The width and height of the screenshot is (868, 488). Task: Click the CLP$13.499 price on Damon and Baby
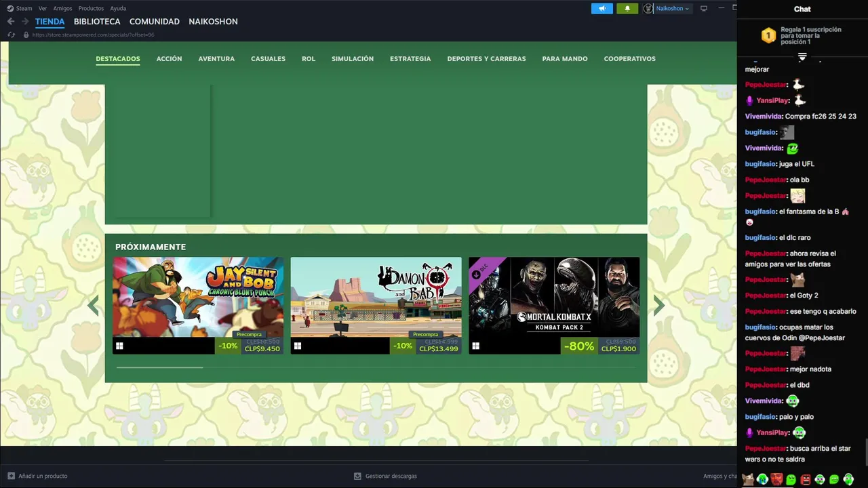(x=439, y=349)
